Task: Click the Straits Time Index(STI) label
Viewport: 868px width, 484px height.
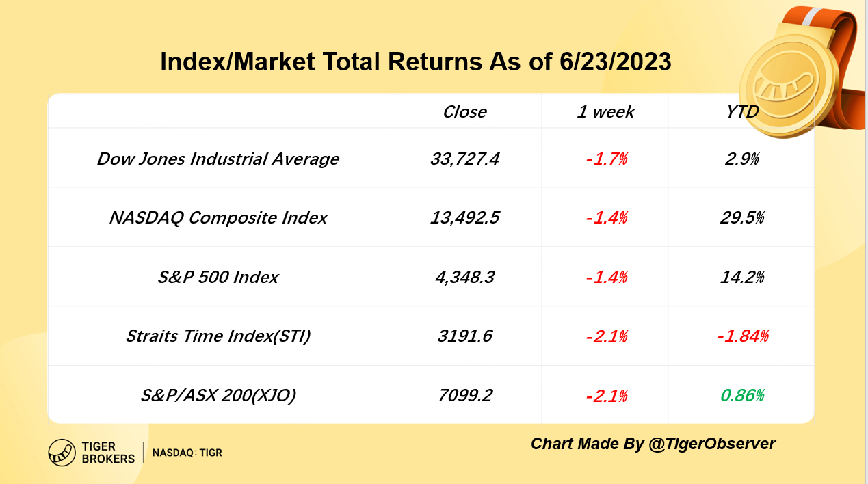Action: point(218,336)
